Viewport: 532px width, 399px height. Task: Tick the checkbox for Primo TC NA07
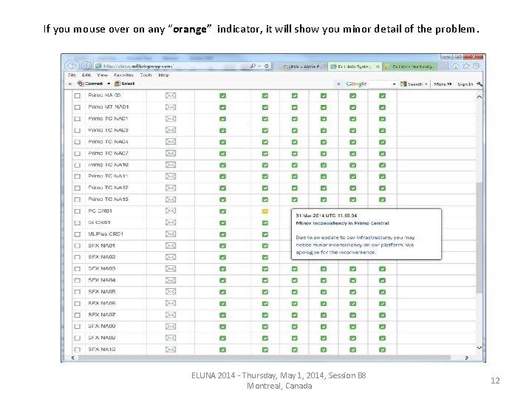(78, 154)
